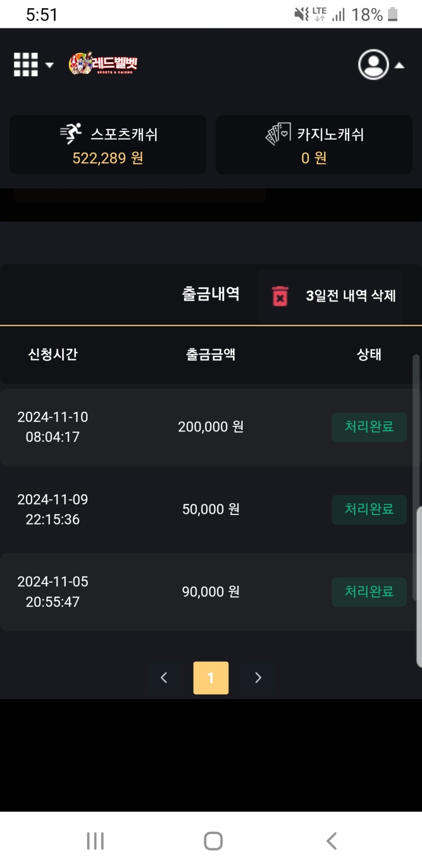The image size is (422, 868).
Task: Click the 출금내역 section heading
Action: [211, 294]
